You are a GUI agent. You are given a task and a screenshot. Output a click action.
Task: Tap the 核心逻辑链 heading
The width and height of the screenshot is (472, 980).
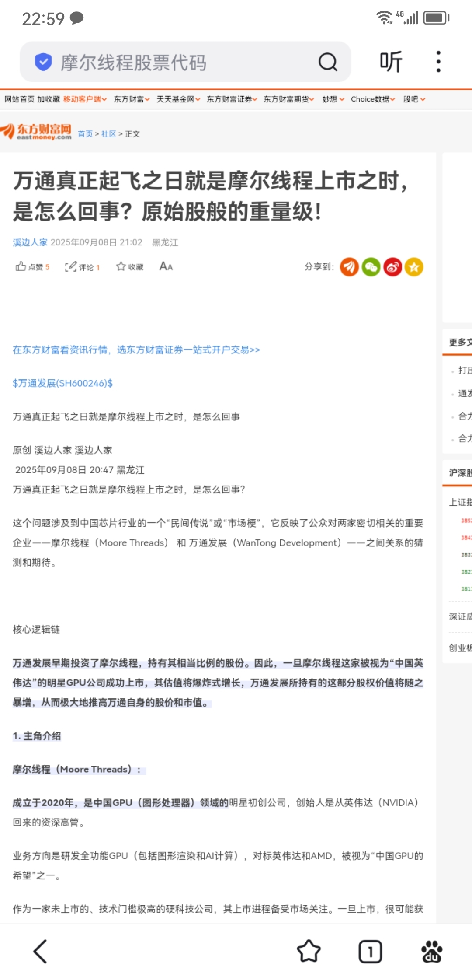click(x=36, y=629)
